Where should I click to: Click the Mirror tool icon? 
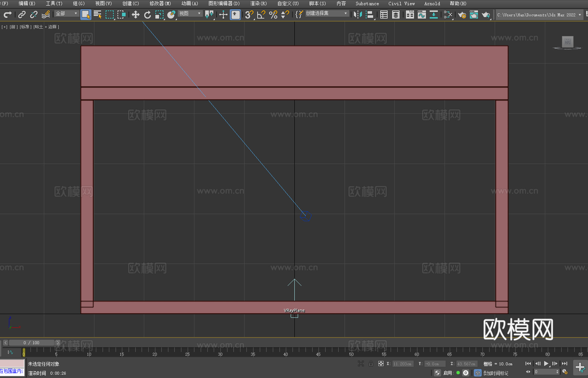pos(358,14)
